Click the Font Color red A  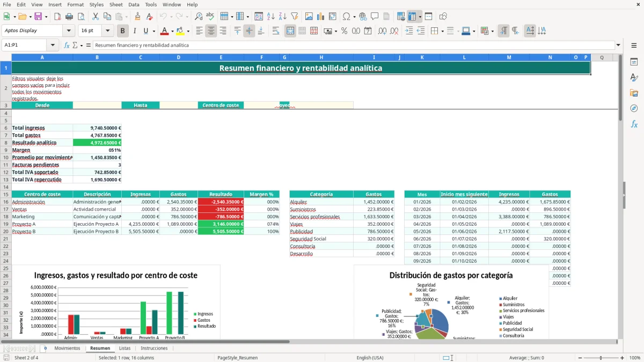coord(165,31)
